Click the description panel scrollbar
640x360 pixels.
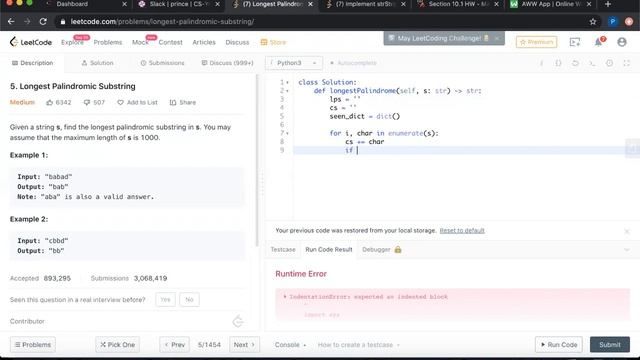click(x=257, y=160)
